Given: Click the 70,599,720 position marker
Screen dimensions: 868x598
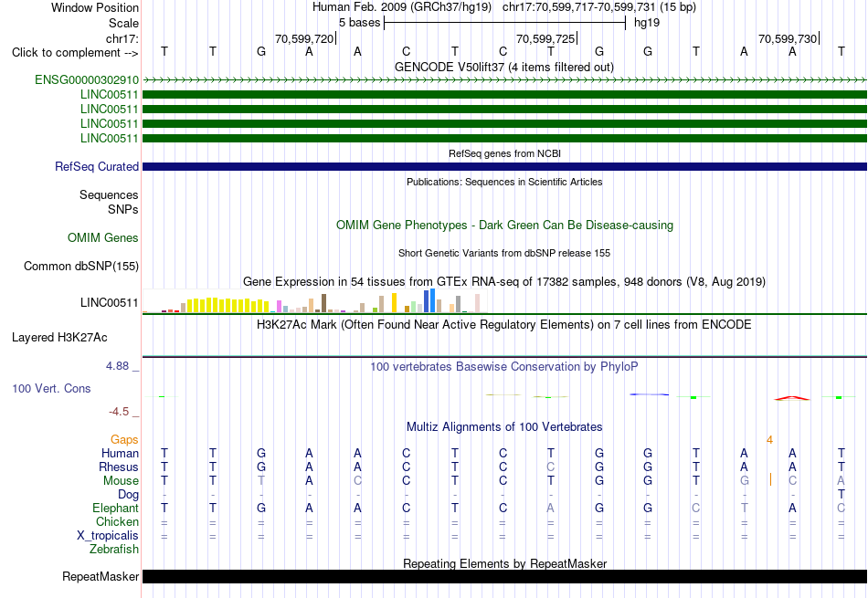Looking at the screenshot, I should (305, 38).
